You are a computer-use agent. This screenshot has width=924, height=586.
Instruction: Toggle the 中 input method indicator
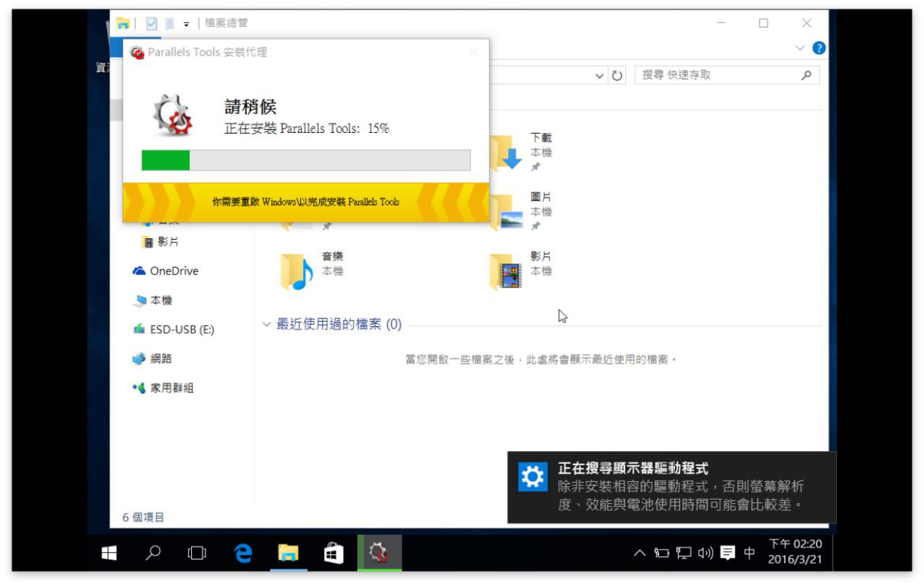click(x=749, y=554)
